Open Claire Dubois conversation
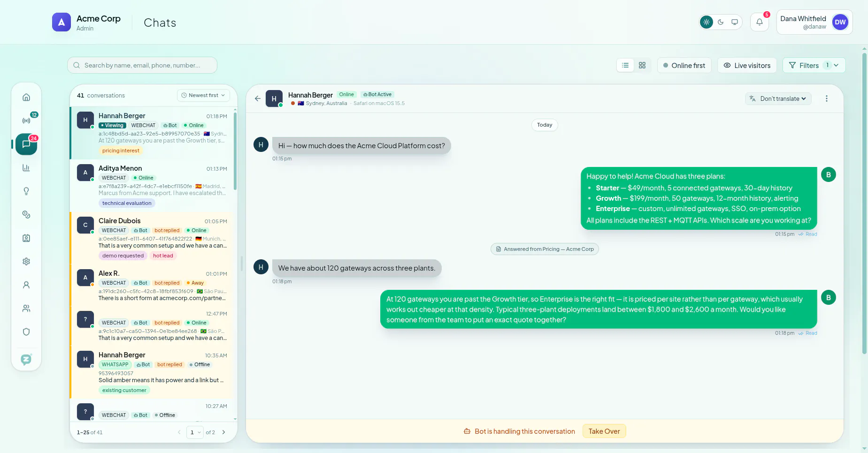This screenshot has width=868, height=453. coord(152,238)
